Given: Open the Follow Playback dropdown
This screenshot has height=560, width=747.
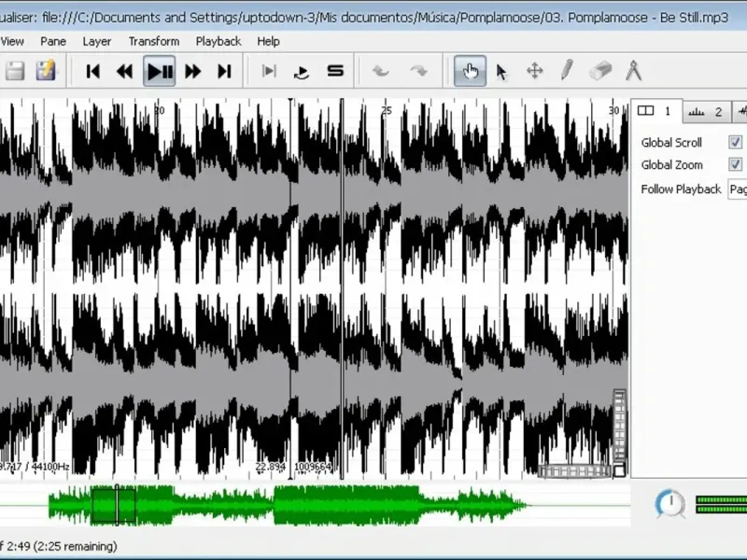Looking at the screenshot, I should click(x=738, y=189).
